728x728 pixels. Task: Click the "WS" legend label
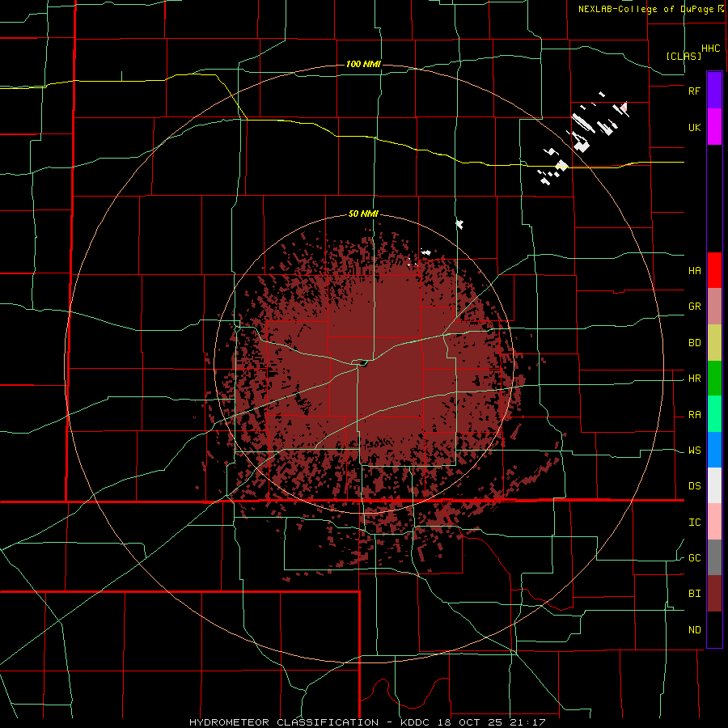click(694, 451)
